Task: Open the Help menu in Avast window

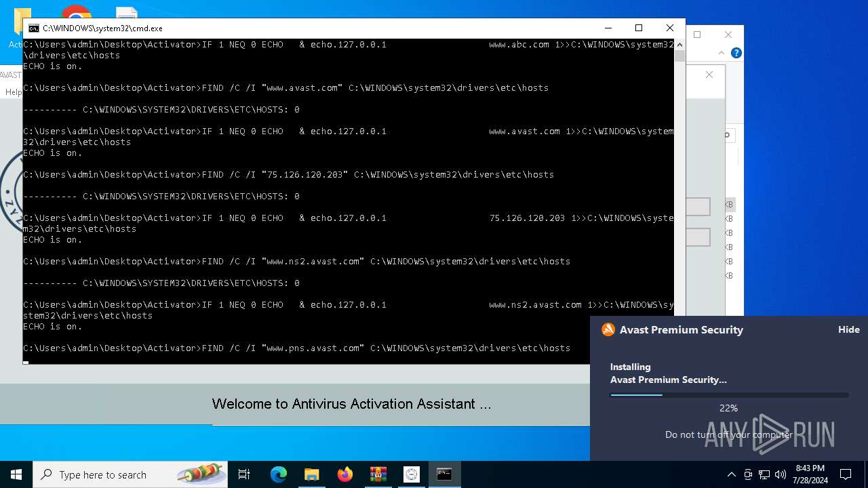Action: point(13,92)
